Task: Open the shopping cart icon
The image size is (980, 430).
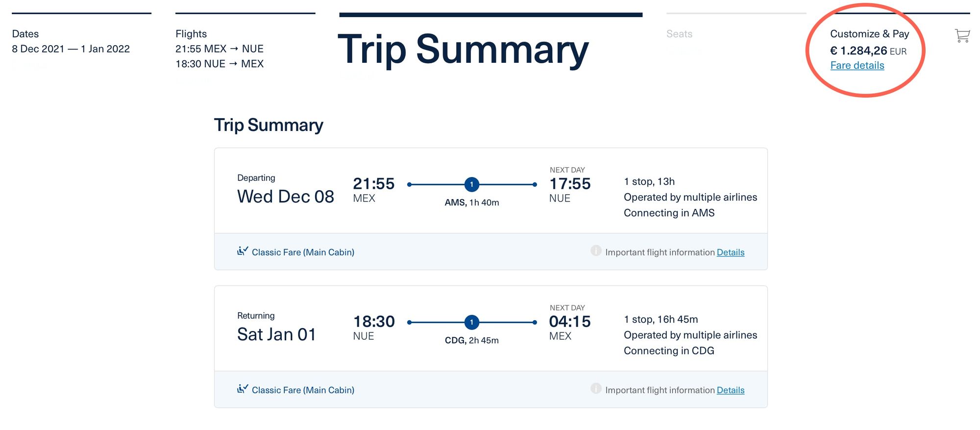Action: (962, 35)
